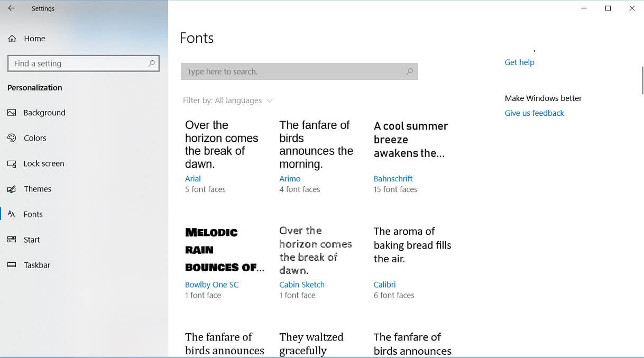The height and width of the screenshot is (358, 644).
Task: Click Arial preview 'Over the horizon comes'
Action: coord(222,144)
